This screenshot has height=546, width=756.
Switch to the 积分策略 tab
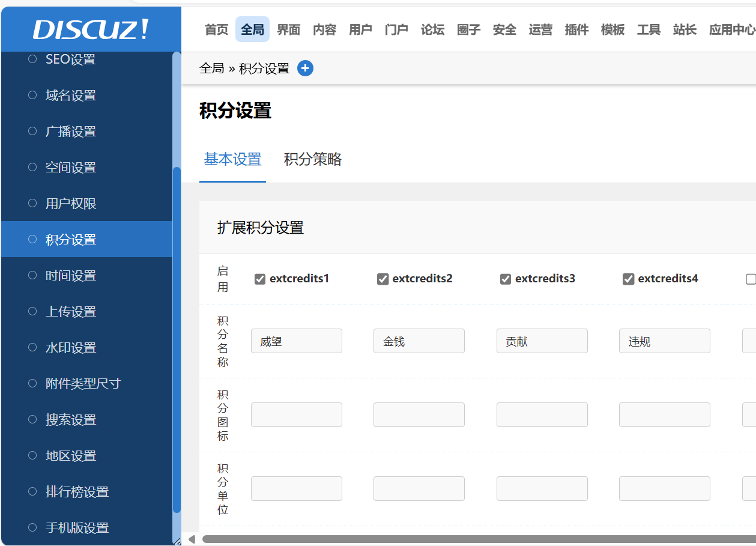coord(313,159)
